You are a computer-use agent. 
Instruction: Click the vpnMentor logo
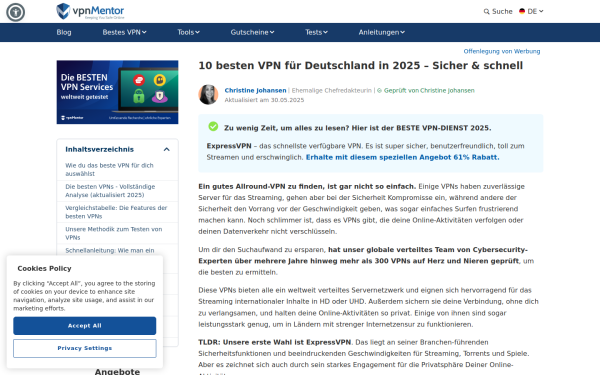[90, 11]
